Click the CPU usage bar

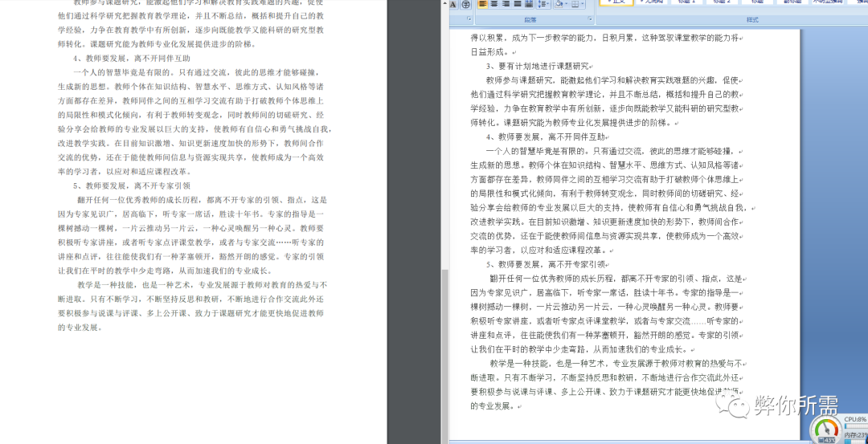coord(856,427)
